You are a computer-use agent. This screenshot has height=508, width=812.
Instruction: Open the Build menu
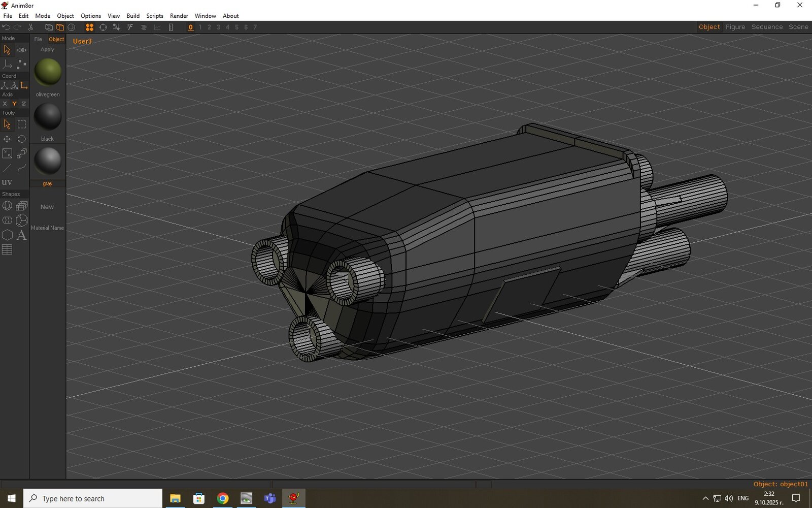pyautogui.click(x=133, y=16)
